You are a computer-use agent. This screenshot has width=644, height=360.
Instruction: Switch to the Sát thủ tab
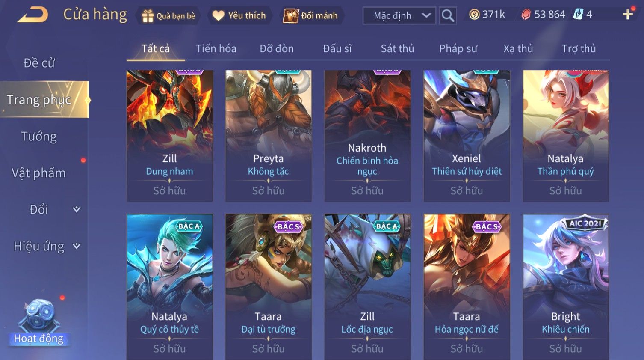click(x=397, y=49)
